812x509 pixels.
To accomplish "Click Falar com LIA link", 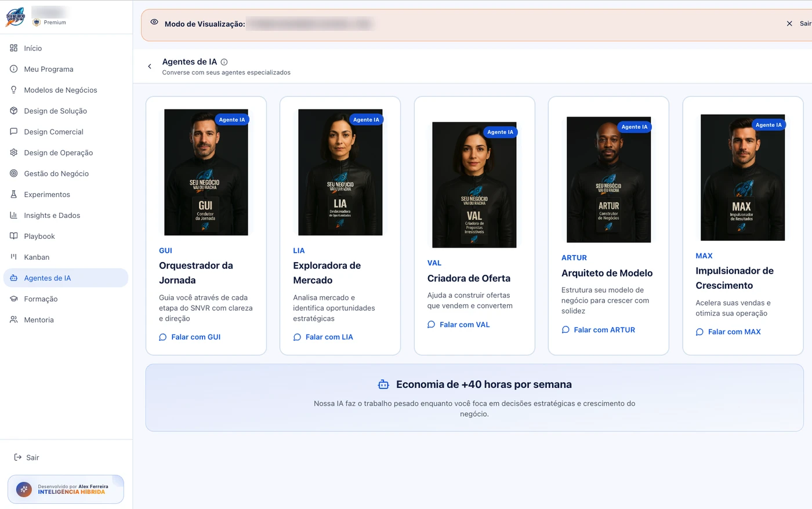I will 323,337.
